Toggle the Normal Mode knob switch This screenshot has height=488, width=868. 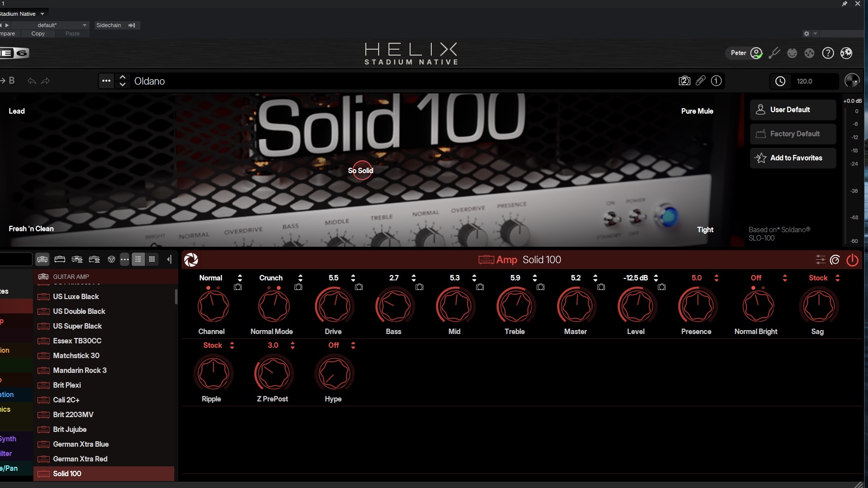pos(274,306)
